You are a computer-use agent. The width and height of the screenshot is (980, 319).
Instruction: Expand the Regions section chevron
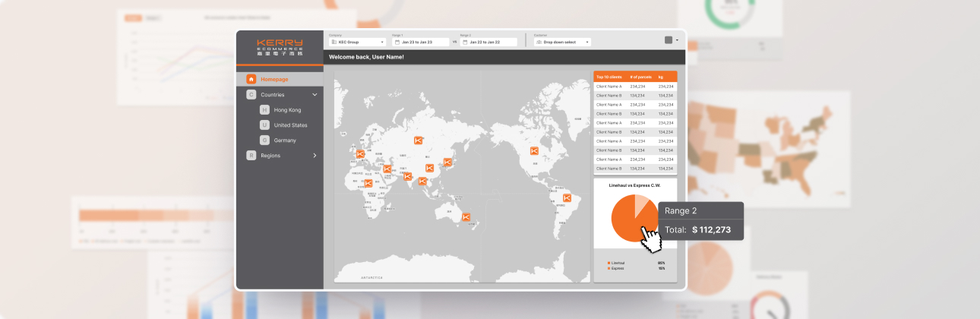pyautogui.click(x=315, y=156)
